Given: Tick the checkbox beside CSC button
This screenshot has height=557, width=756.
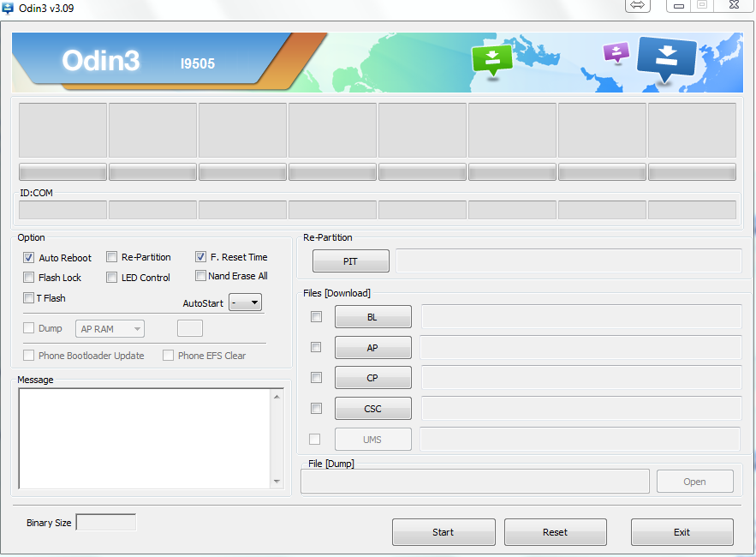Looking at the screenshot, I should [316, 409].
